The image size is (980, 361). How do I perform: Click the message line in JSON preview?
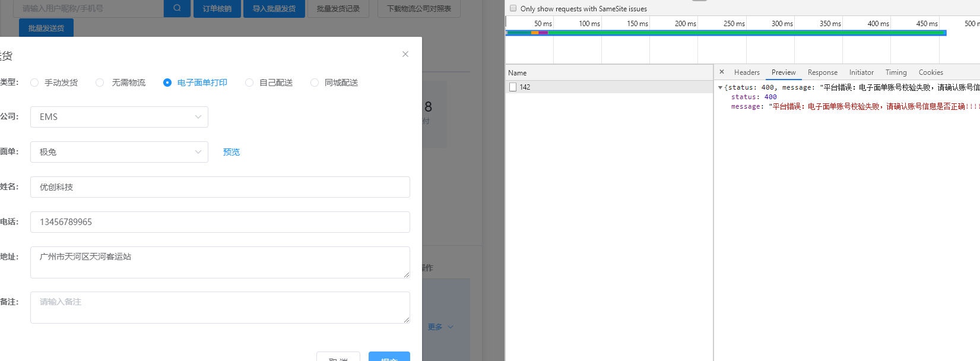(x=855, y=106)
